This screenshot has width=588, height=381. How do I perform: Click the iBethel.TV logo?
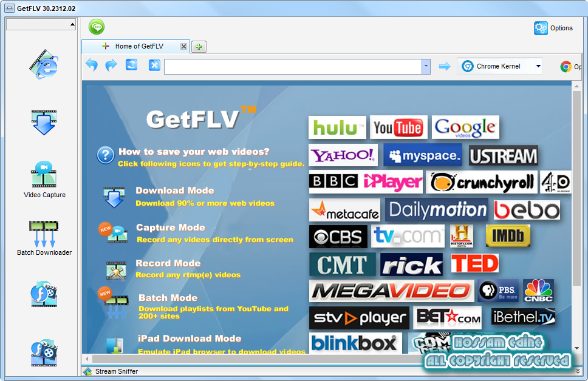(x=523, y=317)
